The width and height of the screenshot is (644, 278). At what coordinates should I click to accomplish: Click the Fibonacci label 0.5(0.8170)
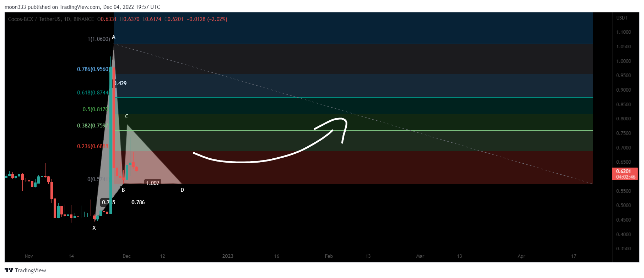point(96,109)
